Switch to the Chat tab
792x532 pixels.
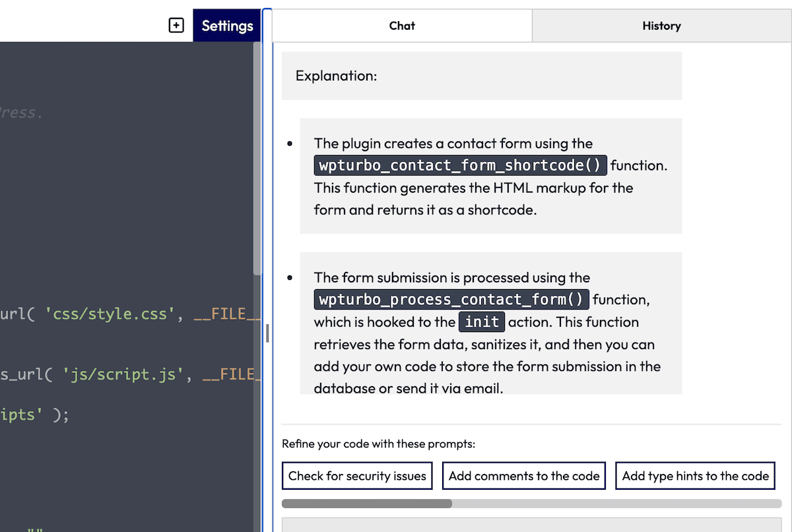(402, 26)
